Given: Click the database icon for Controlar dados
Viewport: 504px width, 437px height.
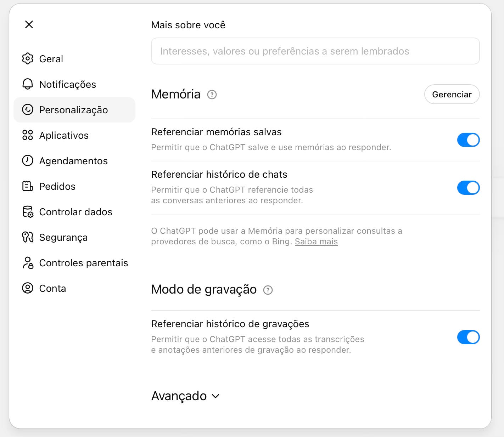Looking at the screenshot, I should pos(28,212).
